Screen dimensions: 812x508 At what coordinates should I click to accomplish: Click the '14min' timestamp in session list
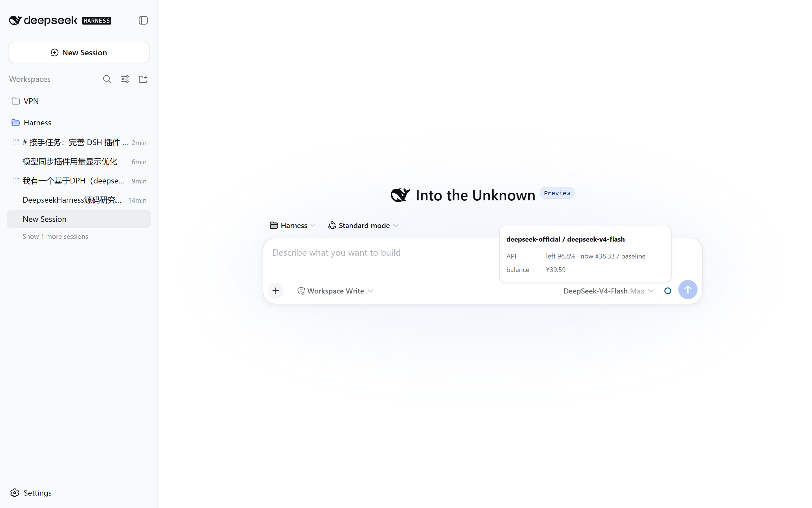137,200
